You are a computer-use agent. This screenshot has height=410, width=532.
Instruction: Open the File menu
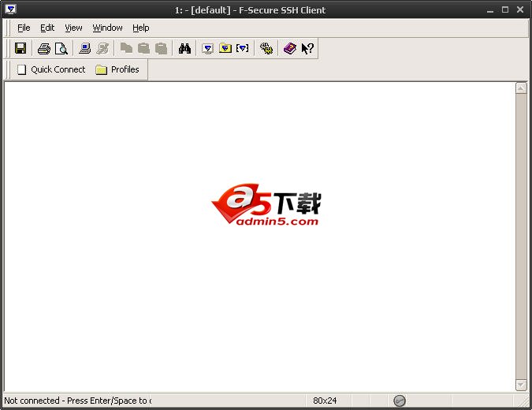[24, 28]
